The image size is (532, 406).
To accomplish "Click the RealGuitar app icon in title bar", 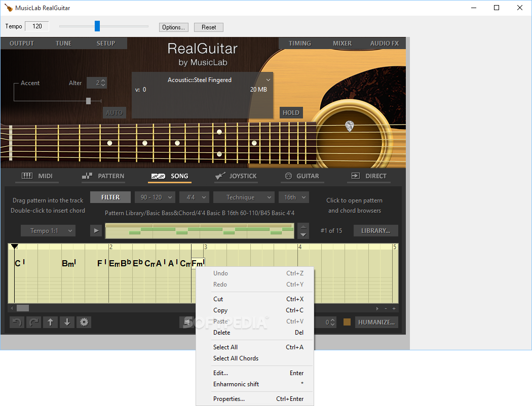I will tap(9, 8).
